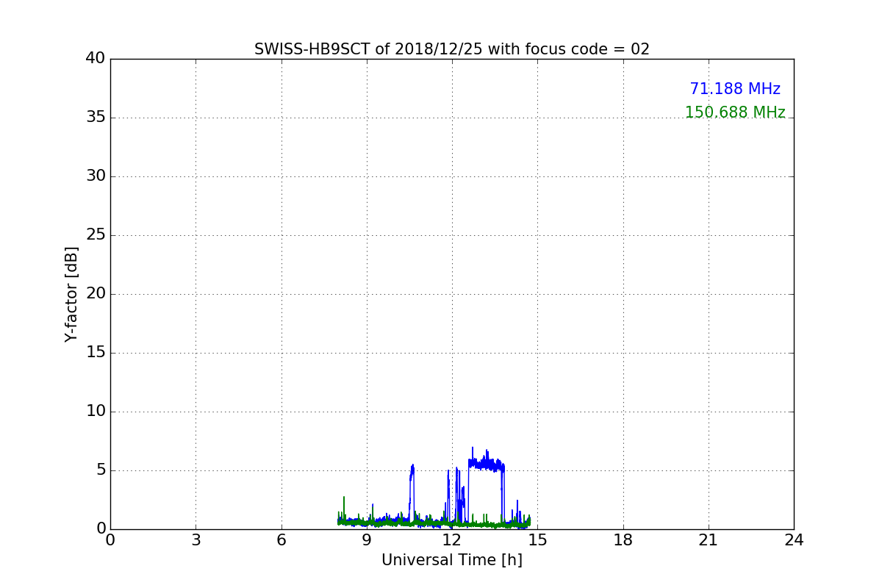
Task: Click the y-axis tick label 40
Action: (96, 59)
